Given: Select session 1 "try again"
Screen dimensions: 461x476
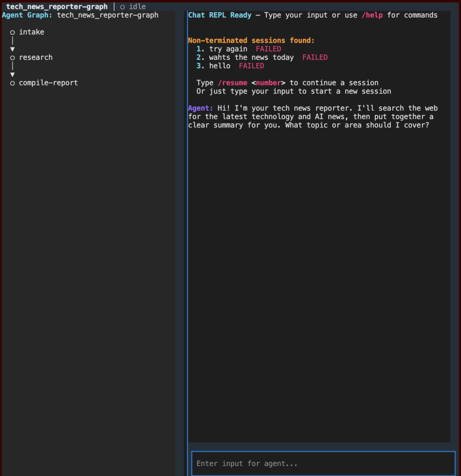Looking at the screenshot, I should (x=228, y=49).
